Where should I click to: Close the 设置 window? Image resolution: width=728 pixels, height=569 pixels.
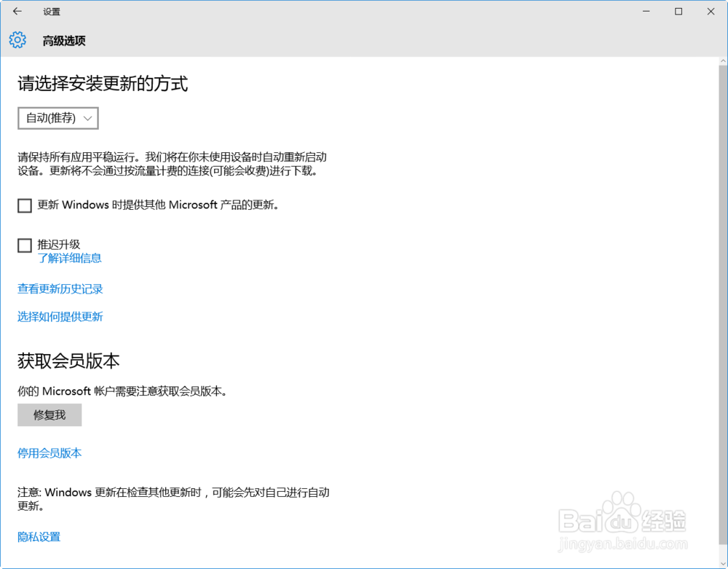[x=711, y=12]
